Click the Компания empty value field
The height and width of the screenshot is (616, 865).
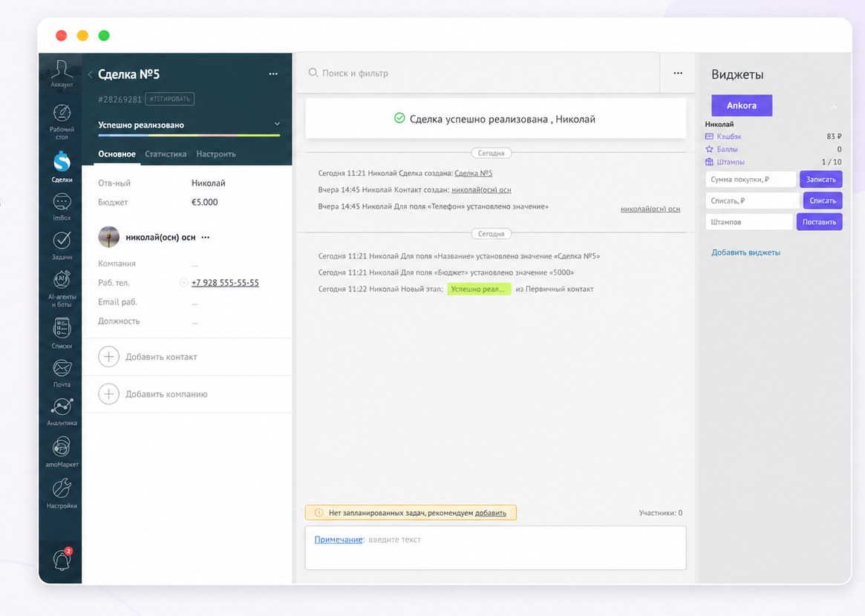tap(195, 264)
